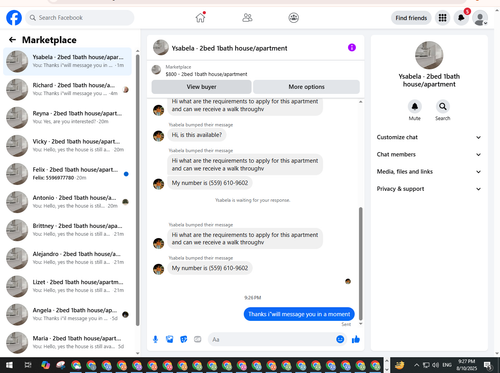Open the Maria conversation
Viewport: 500px width, 373px height.
pos(67,342)
